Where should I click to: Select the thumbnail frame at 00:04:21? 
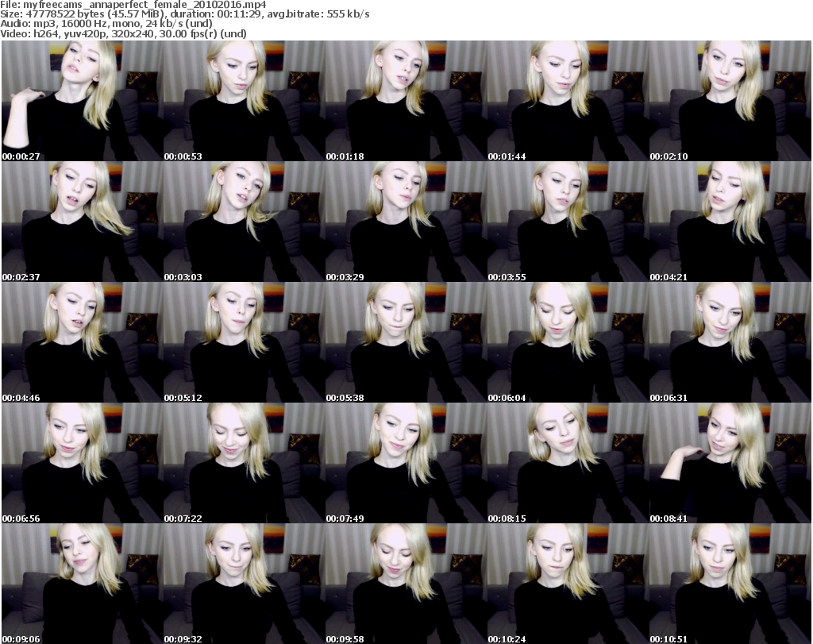tap(730, 222)
